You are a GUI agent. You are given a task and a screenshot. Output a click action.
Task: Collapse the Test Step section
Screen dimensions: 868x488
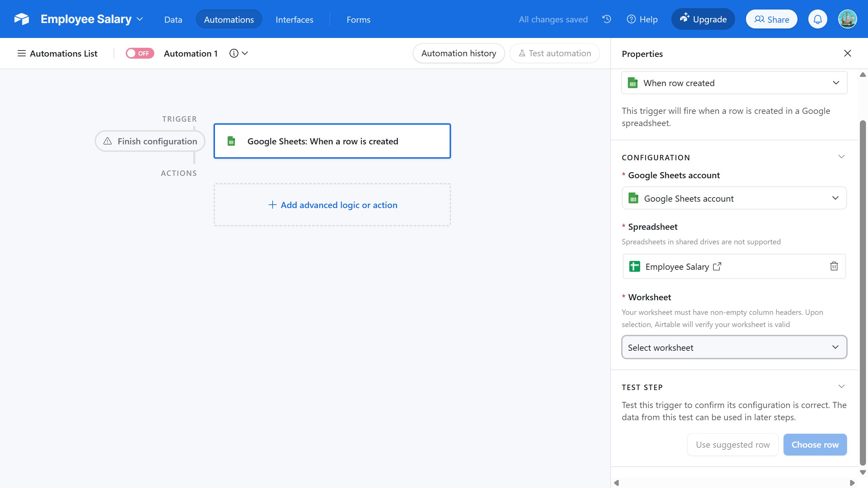(841, 386)
